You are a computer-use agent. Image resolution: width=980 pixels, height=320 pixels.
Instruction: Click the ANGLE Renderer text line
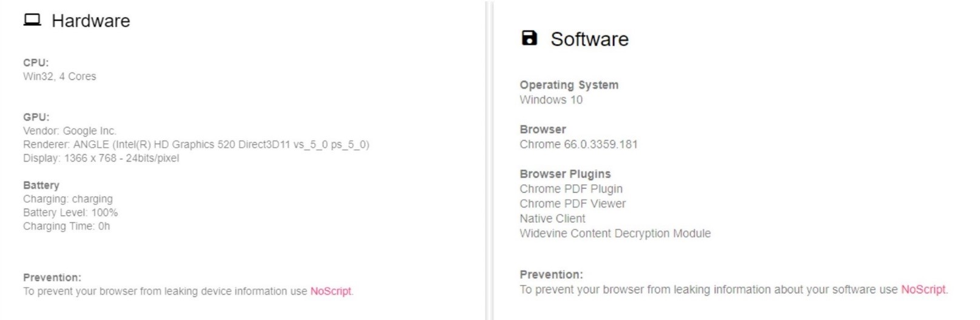(196, 144)
